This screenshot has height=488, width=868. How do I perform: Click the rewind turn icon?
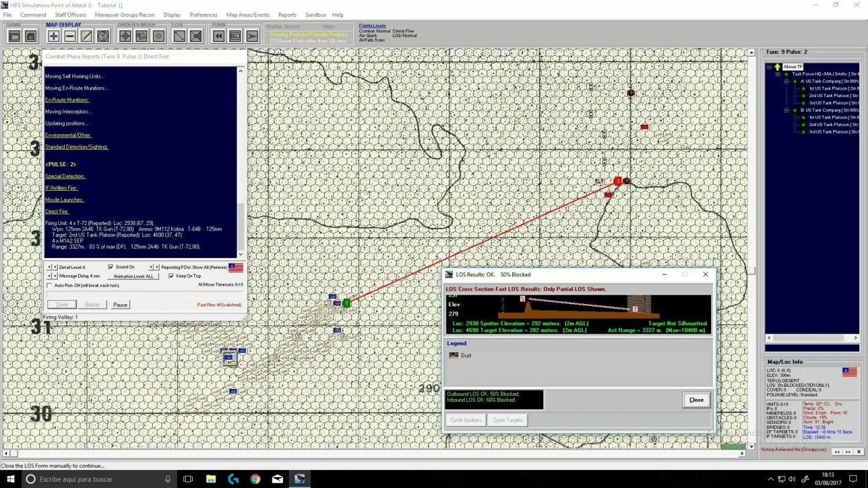218,36
